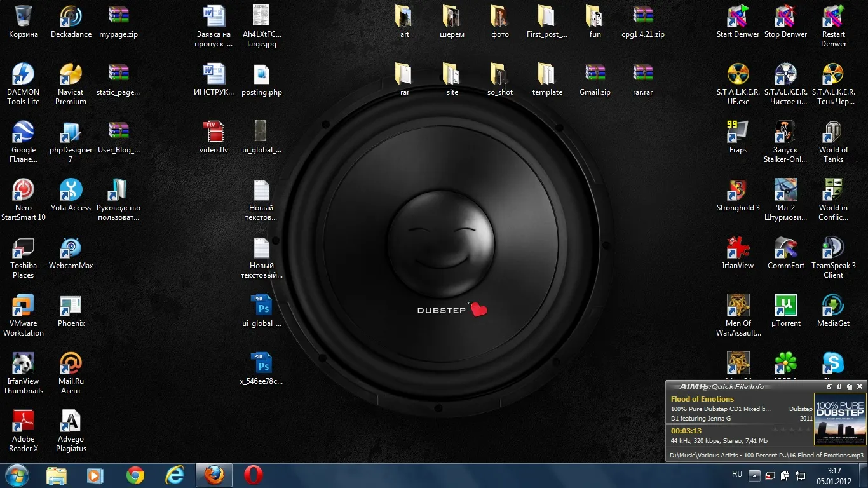The width and height of the screenshot is (868, 488).
Task: Select the cpg1.4.21.zip archive
Action: pyautogui.click(x=642, y=22)
